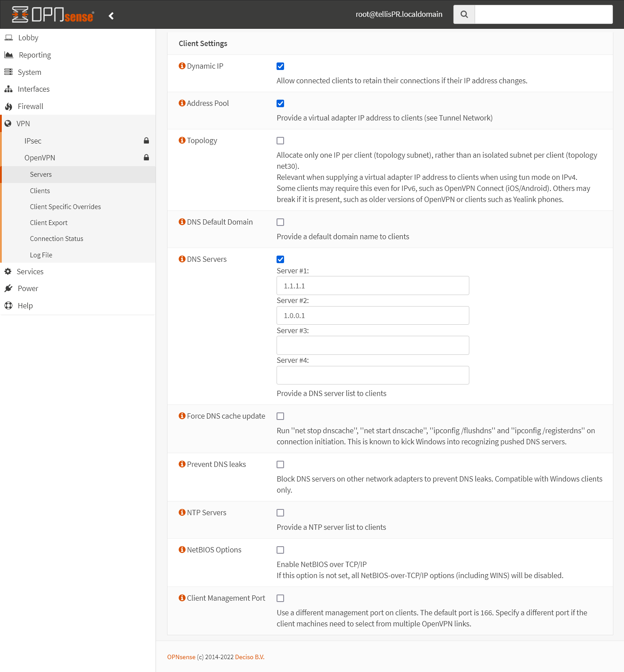Click the info icon next to Topology
The image size is (624, 672).
[182, 140]
